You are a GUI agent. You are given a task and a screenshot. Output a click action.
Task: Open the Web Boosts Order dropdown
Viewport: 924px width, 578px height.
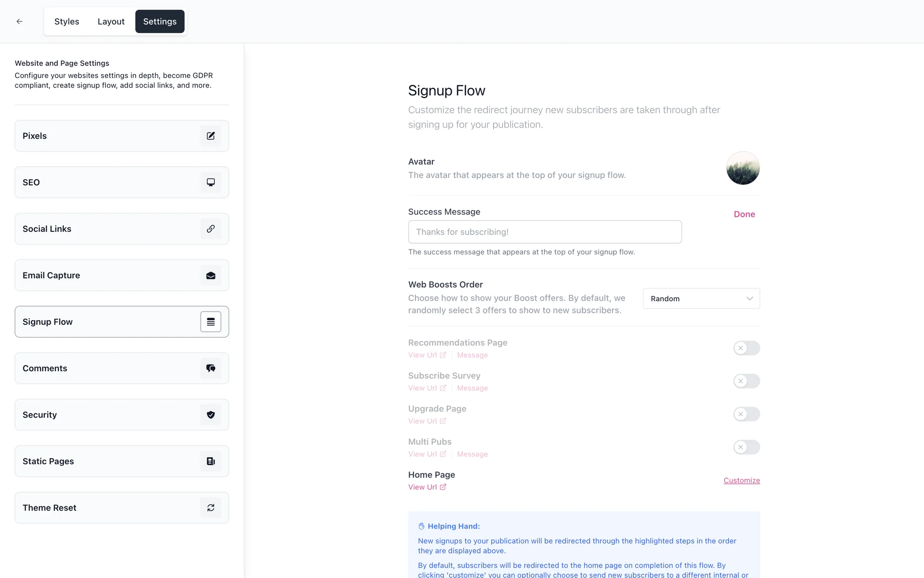point(701,299)
